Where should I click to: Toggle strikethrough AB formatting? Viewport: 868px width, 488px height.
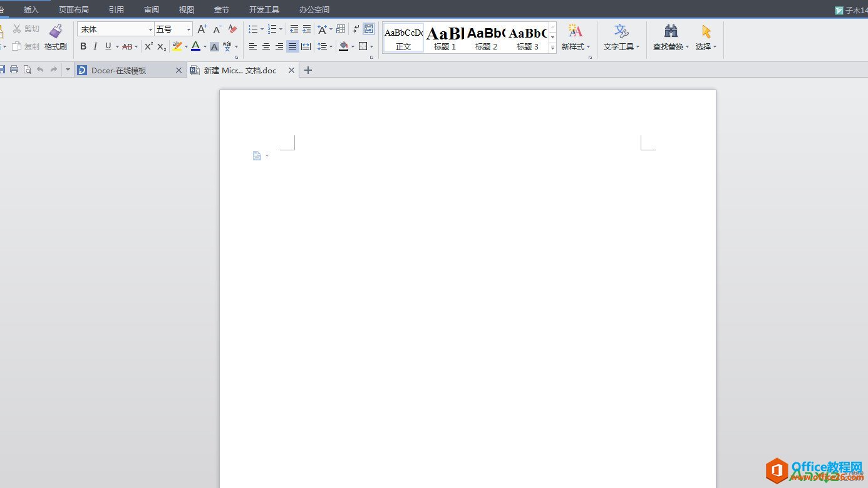pyautogui.click(x=127, y=46)
